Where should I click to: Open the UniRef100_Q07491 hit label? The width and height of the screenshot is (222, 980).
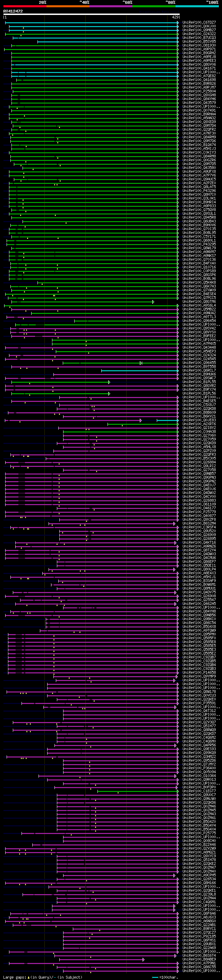pos(199,110)
